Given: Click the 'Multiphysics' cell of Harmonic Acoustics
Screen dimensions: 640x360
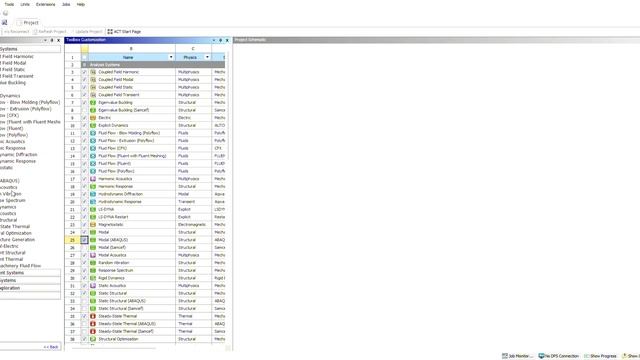Looking at the screenshot, I should pyautogui.click(x=193, y=179).
